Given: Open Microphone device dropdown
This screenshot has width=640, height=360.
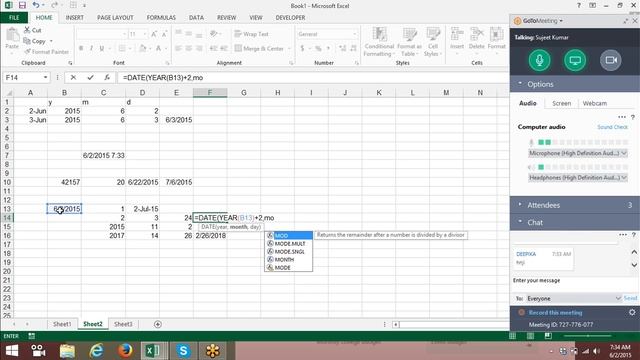Looking at the screenshot, I should pyautogui.click(x=578, y=153).
